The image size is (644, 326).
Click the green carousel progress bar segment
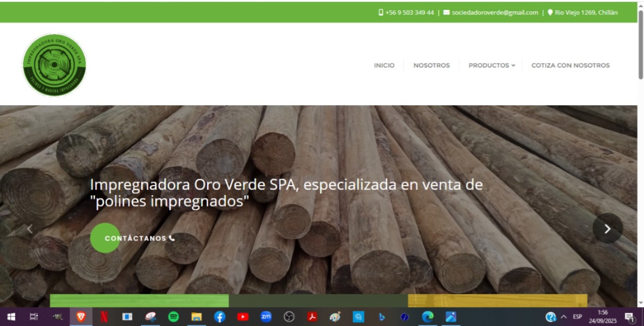click(x=139, y=301)
